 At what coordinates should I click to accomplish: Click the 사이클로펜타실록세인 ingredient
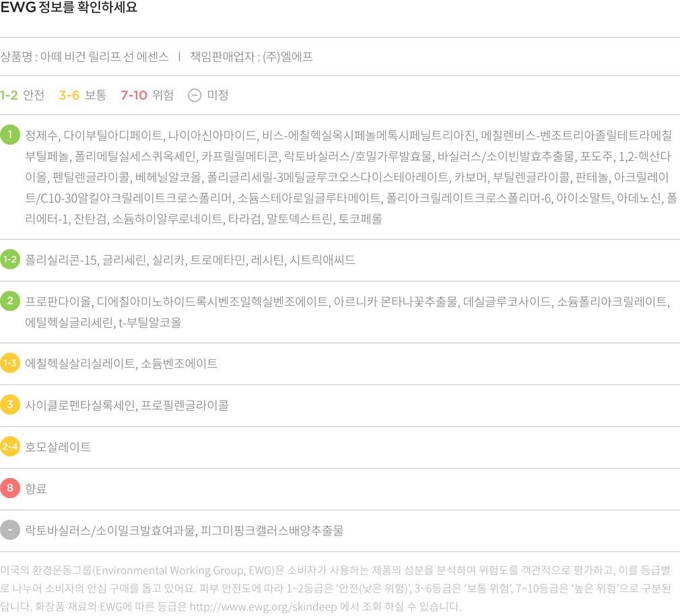pyautogui.click(x=80, y=405)
